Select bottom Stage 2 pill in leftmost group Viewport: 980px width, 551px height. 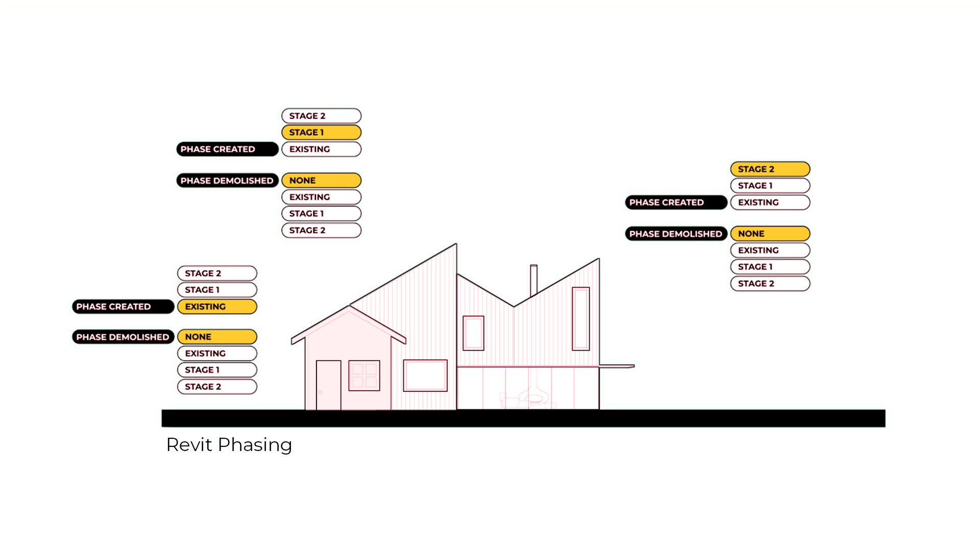[x=217, y=387]
